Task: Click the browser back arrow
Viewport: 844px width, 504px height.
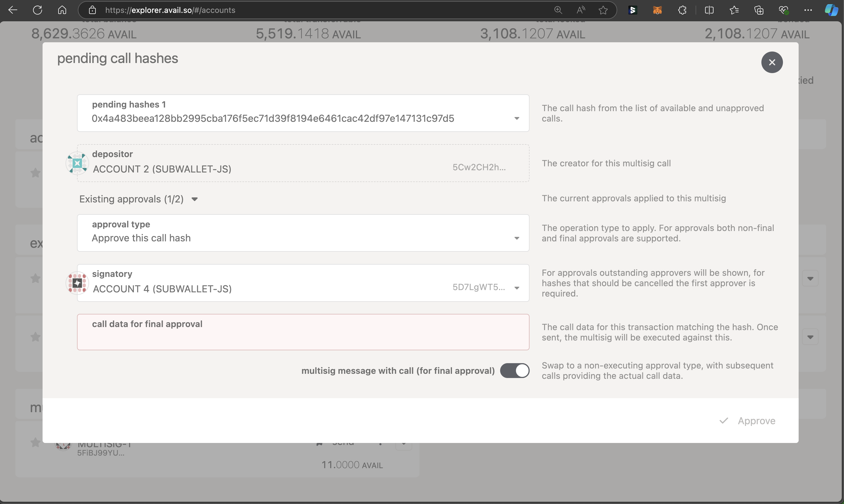Action: point(13,10)
